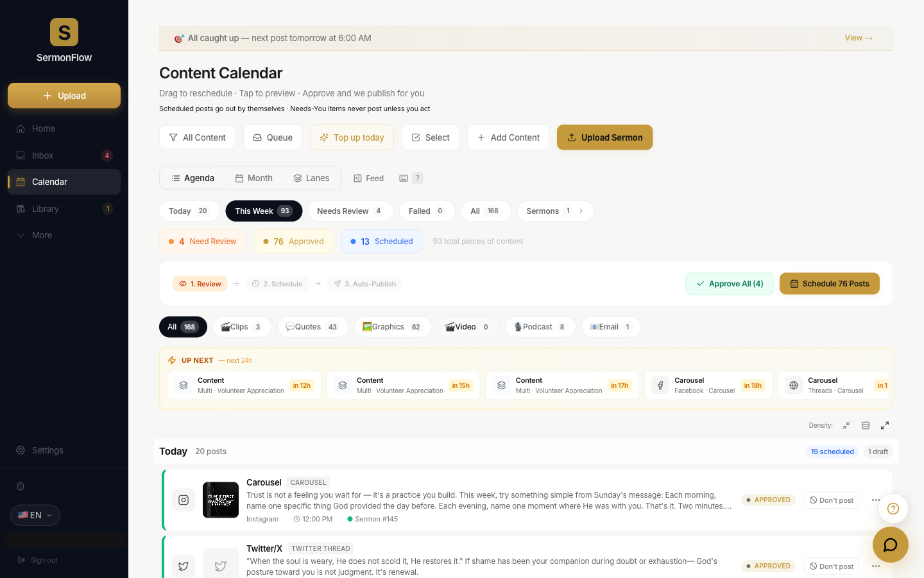Open the Carousel post thumbnail image
This screenshot has width=924, height=578.
tap(221, 500)
